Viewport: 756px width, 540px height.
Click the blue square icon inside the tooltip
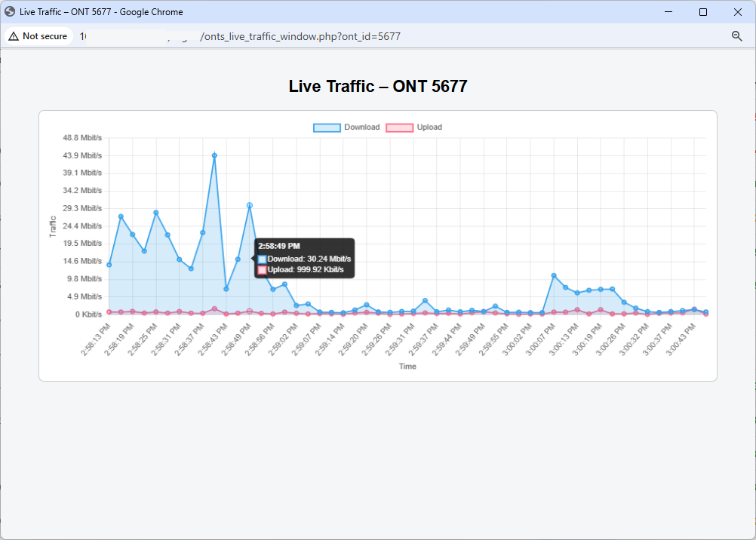tap(260, 258)
